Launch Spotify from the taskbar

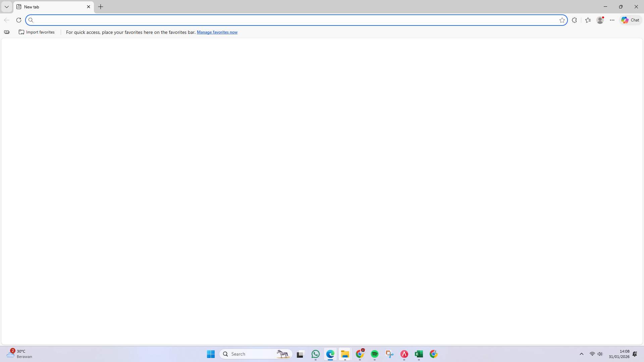tap(375, 354)
